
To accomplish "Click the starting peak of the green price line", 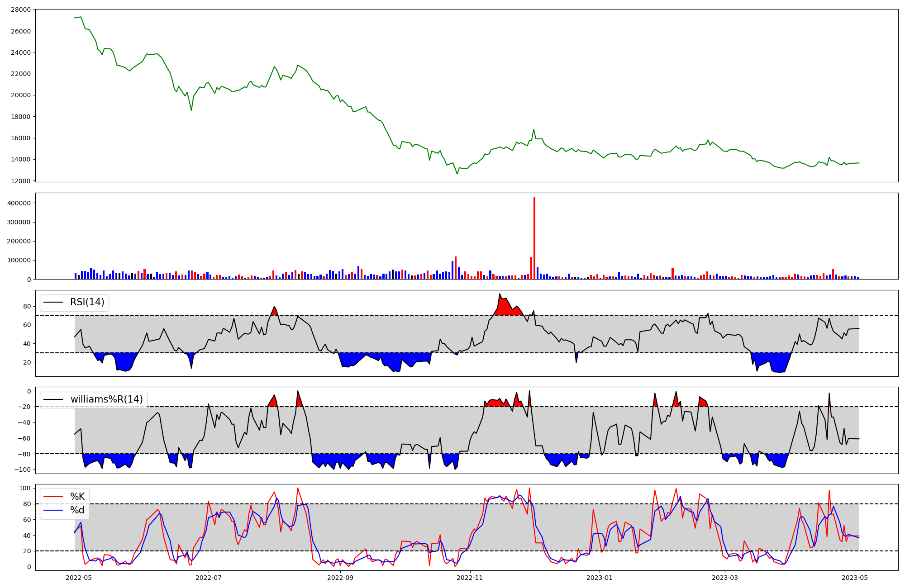I will pos(81,17).
